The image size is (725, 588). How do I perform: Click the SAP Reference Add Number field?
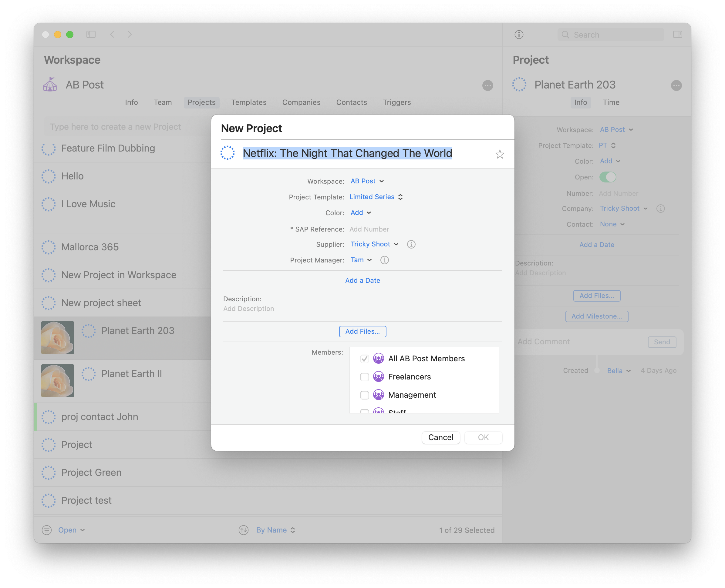[369, 229]
